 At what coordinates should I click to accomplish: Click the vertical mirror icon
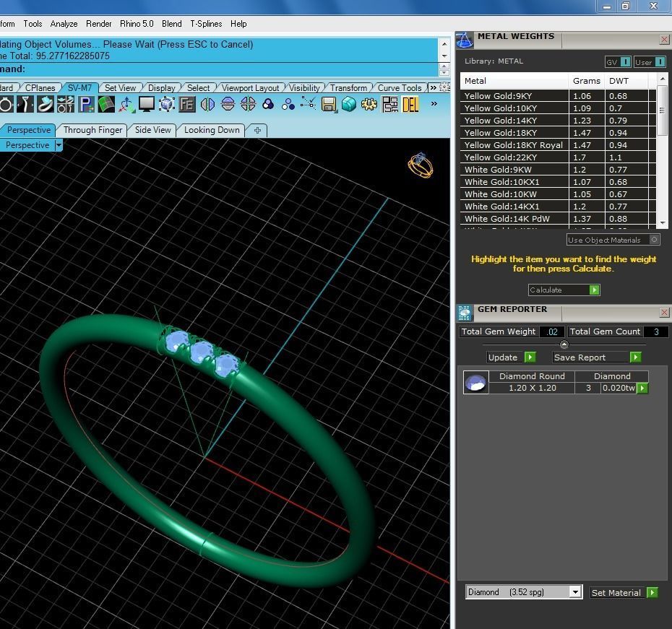pyautogui.click(x=228, y=104)
